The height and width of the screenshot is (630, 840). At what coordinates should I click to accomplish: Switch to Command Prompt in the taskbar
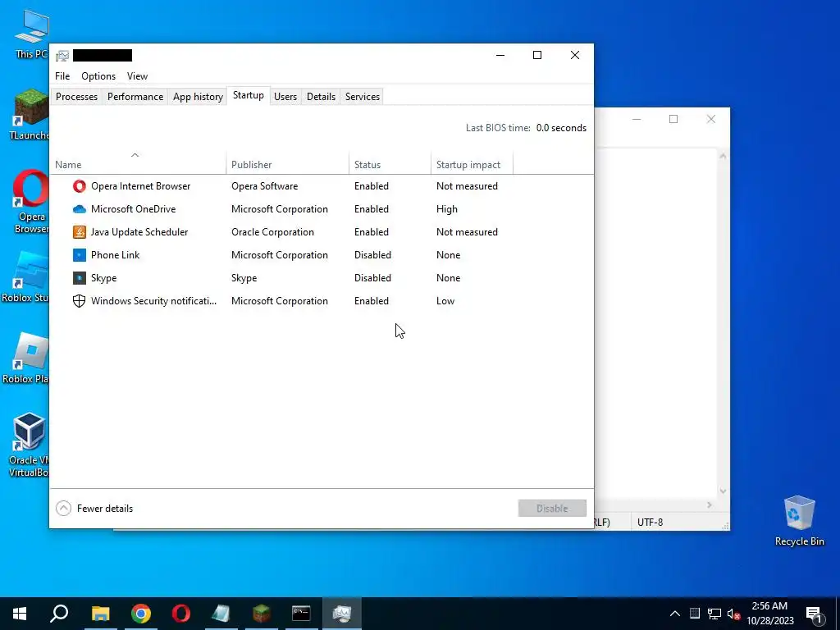pos(302,614)
